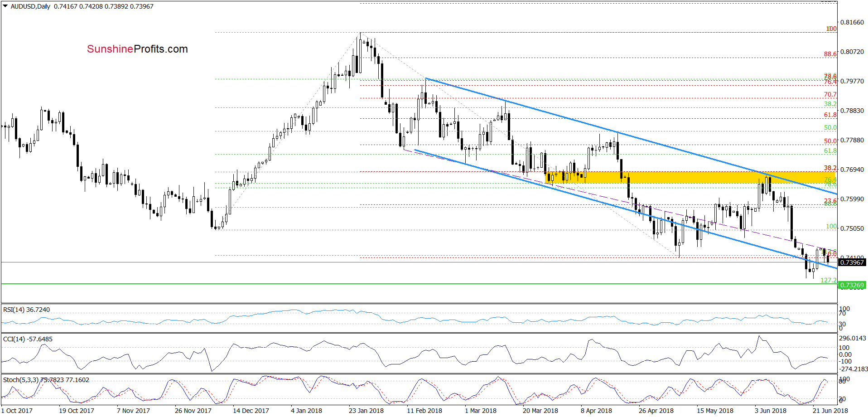Click the 1 Oct 2017 date label
This screenshot has width=868, height=417.
pyautogui.click(x=17, y=411)
